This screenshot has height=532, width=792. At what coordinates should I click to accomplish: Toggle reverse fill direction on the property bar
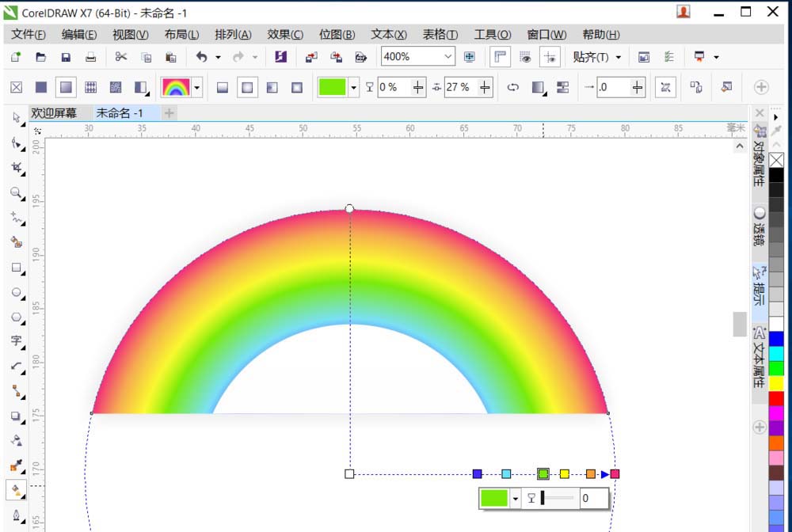512,87
